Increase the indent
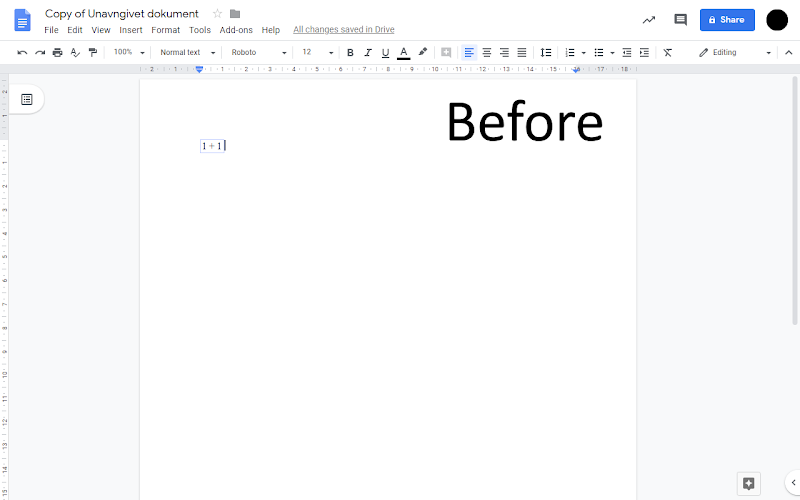 point(644,53)
